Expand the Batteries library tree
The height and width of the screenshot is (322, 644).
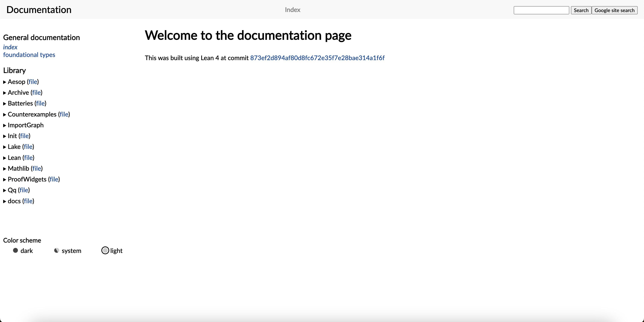click(x=4, y=103)
